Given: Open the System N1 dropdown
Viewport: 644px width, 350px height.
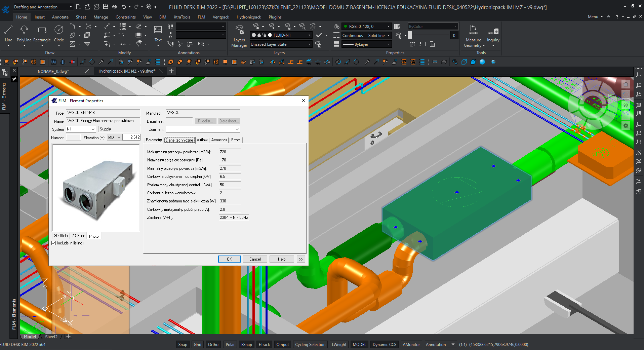Looking at the screenshot, I should (x=93, y=129).
